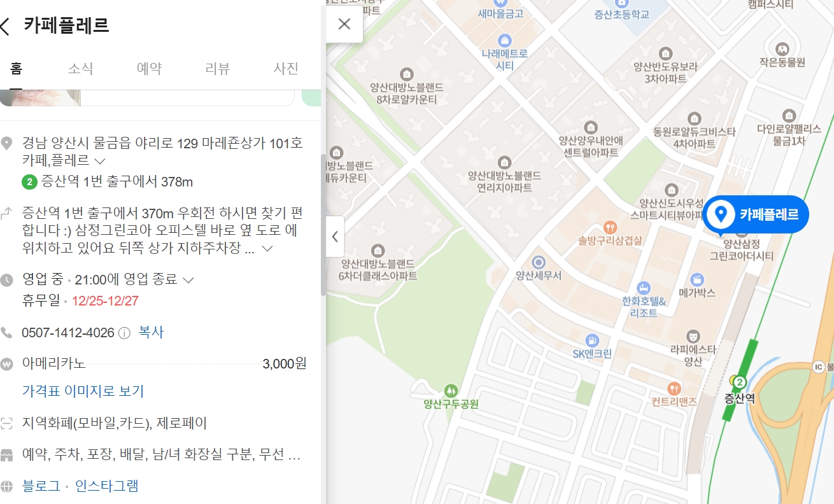Copy the phone number with 복사
Image resolution: width=834 pixels, height=504 pixels.
tap(151, 332)
